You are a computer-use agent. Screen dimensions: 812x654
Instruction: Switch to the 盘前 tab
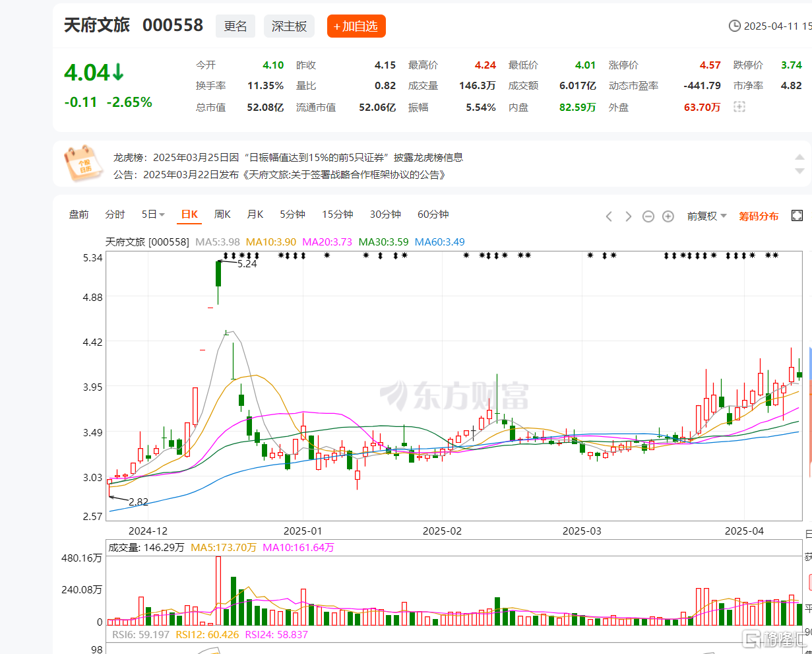(x=79, y=214)
